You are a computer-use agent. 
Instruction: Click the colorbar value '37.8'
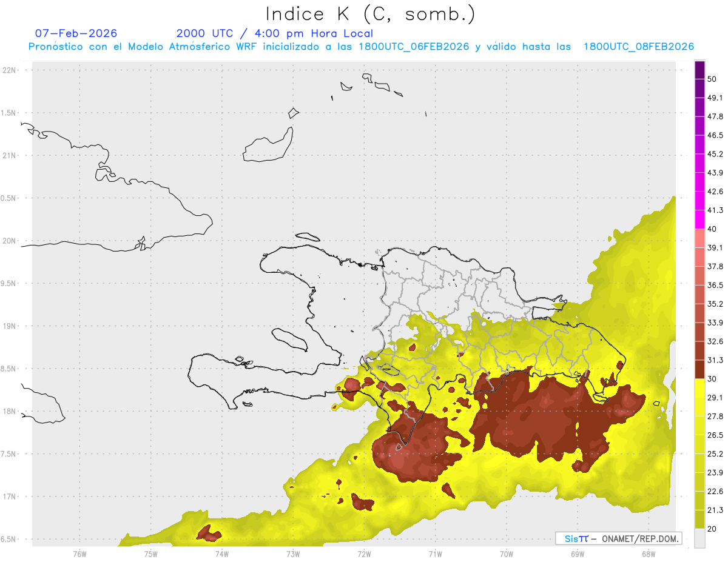click(x=715, y=267)
